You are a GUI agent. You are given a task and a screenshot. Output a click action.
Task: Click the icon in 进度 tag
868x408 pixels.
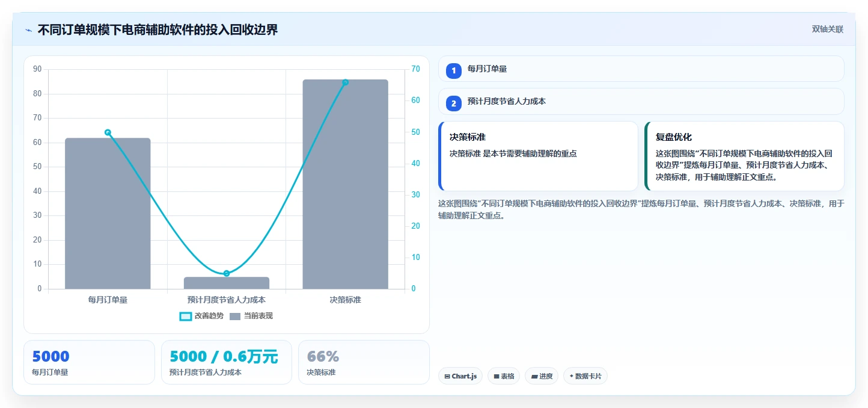point(534,377)
